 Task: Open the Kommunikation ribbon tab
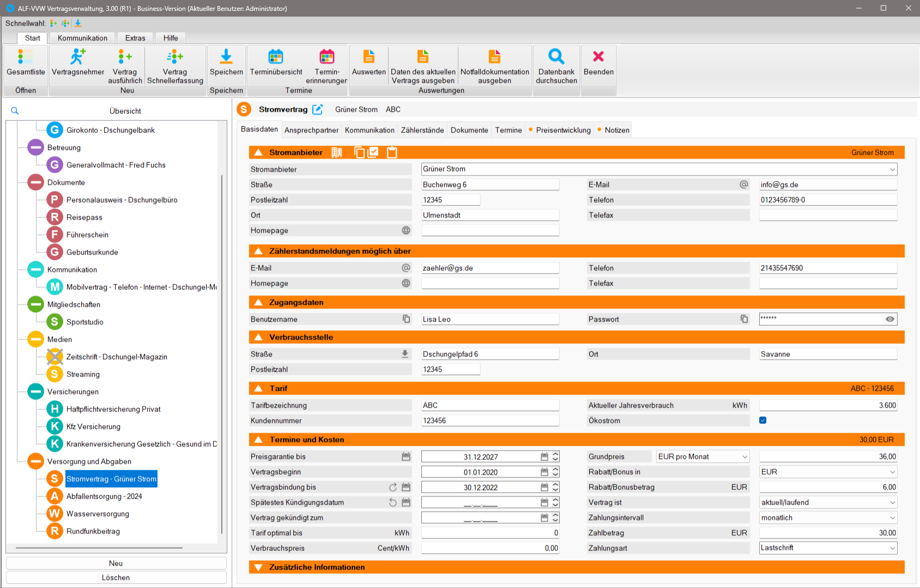coord(82,38)
